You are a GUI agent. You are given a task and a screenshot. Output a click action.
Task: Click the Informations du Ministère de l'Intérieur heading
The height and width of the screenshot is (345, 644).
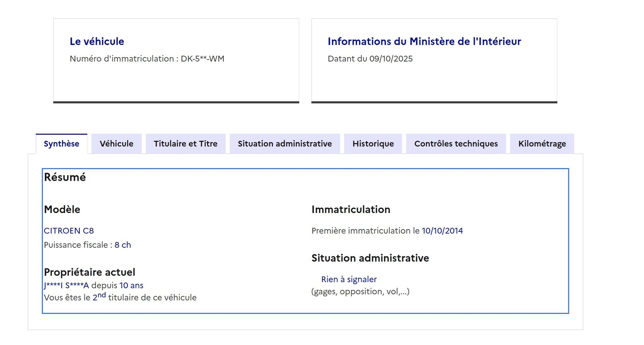[x=424, y=41]
